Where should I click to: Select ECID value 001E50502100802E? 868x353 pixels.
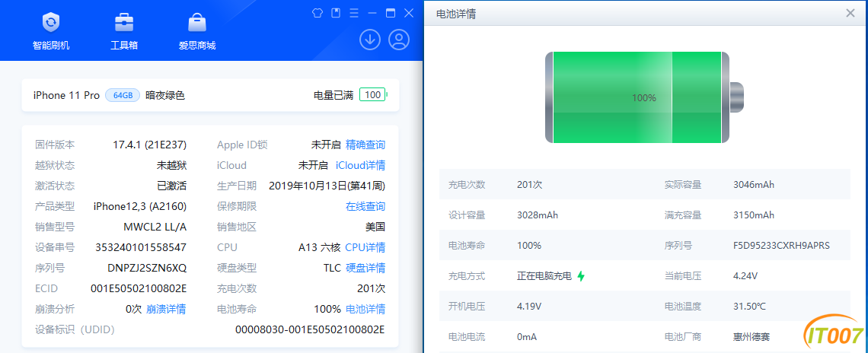point(139,288)
